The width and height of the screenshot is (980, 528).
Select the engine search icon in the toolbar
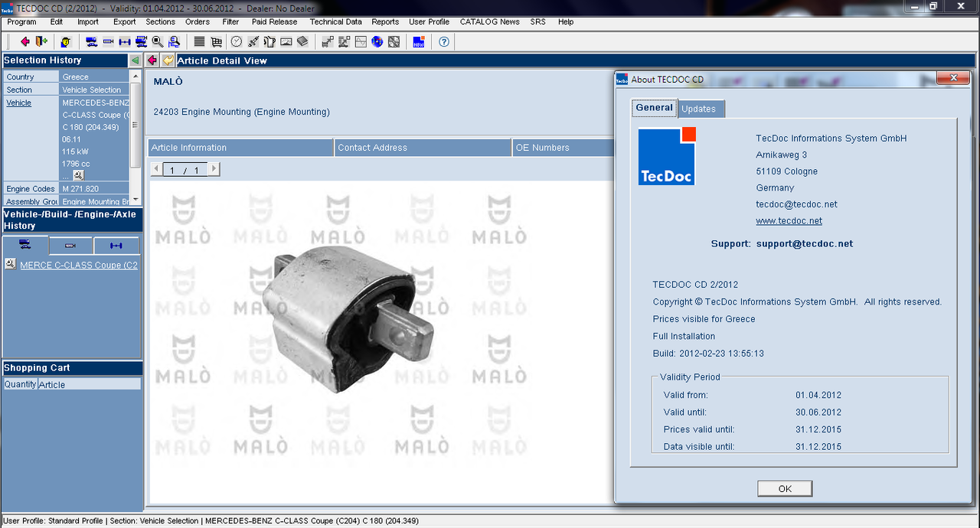pyautogui.click(x=108, y=41)
